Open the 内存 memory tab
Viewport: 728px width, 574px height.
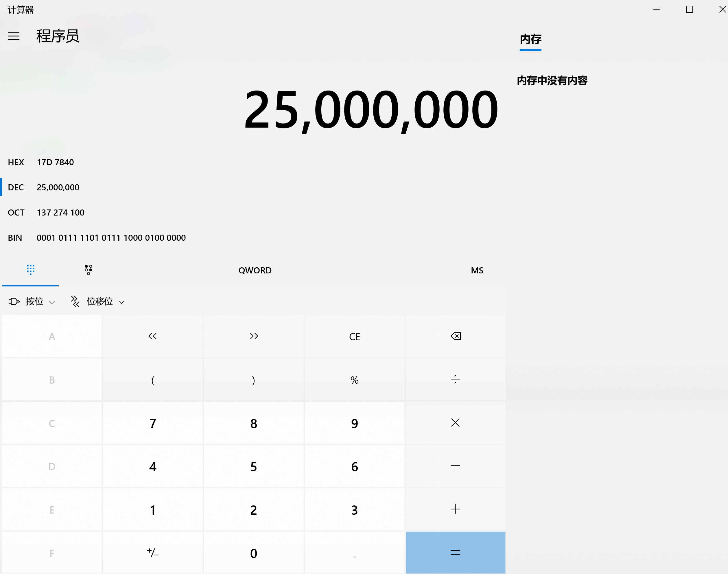tap(530, 40)
